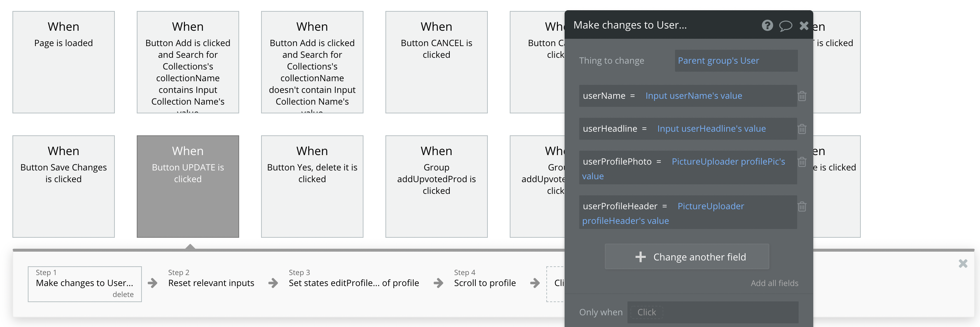Screen dimensions: 980x327
Task: Select Step 4 Scroll to profile
Action: click(485, 283)
